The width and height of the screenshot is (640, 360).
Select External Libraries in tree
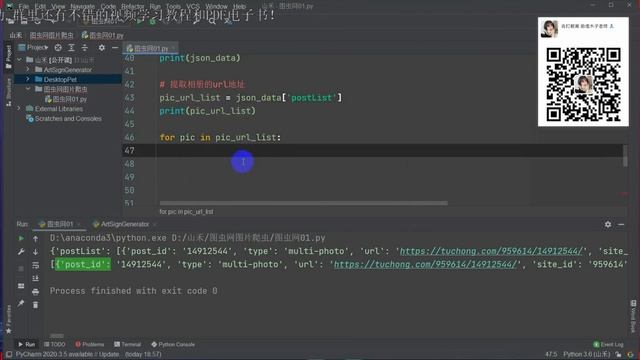(x=59, y=109)
